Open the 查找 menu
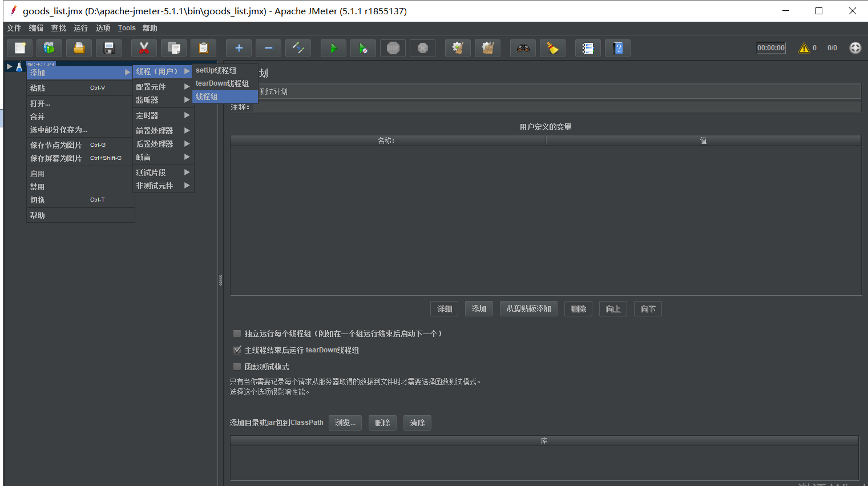 click(x=59, y=28)
